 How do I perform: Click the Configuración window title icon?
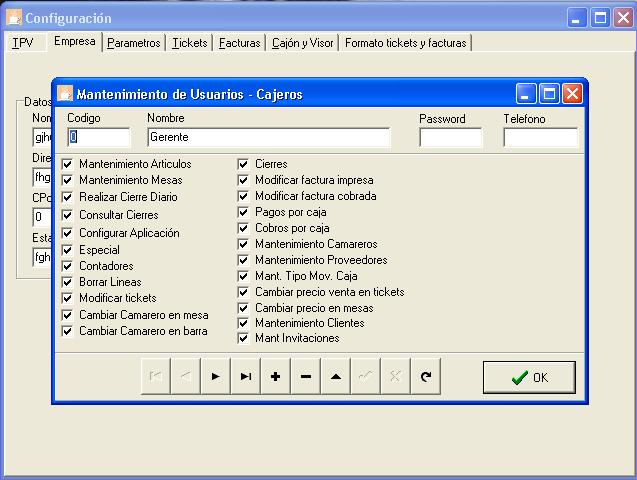tap(13, 18)
